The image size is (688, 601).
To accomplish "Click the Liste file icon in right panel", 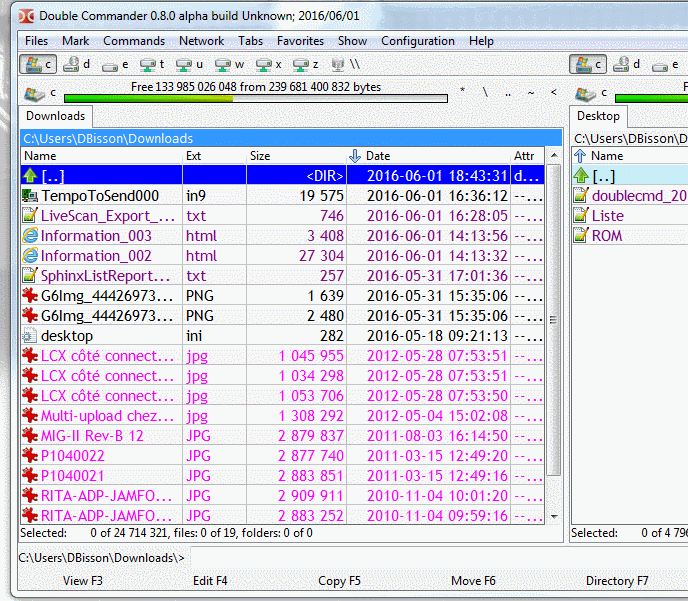I will 580,215.
